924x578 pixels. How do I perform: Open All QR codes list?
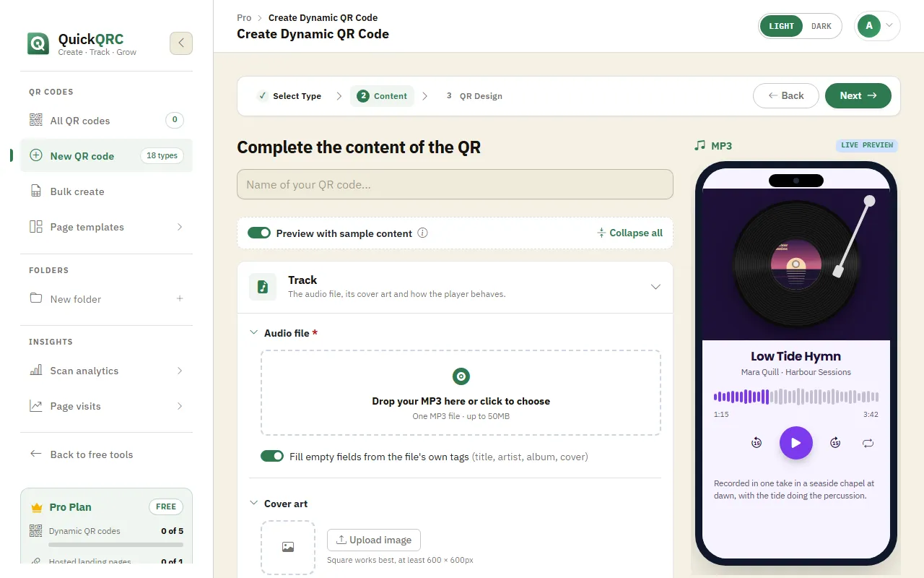click(106, 121)
